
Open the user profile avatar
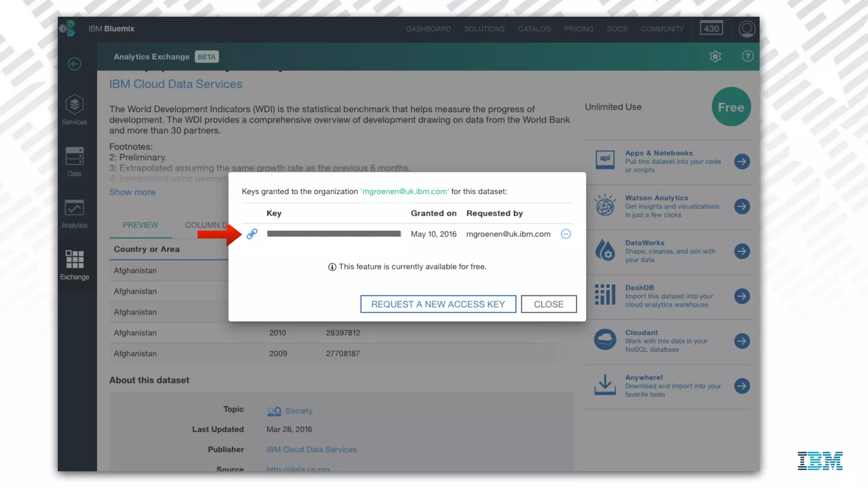coord(747,29)
